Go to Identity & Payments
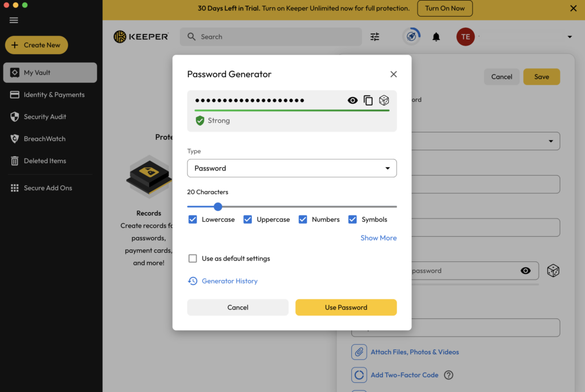Image resolution: width=585 pixels, height=392 pixels. [50, 95]
